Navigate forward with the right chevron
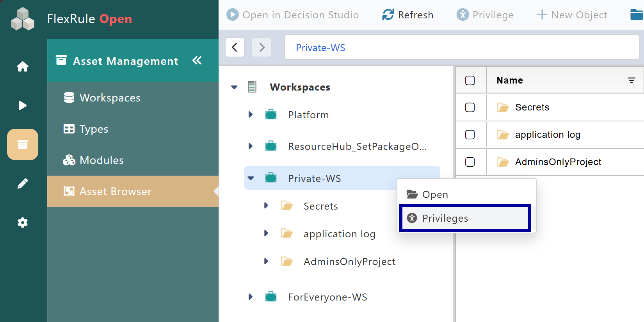The width and height of the screenshot is (644, 322). coord(262,47)
